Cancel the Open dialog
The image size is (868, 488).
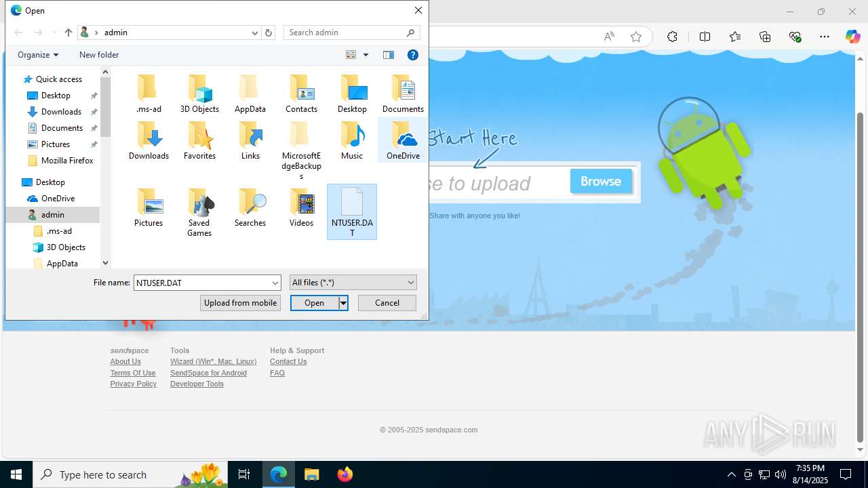387,303
